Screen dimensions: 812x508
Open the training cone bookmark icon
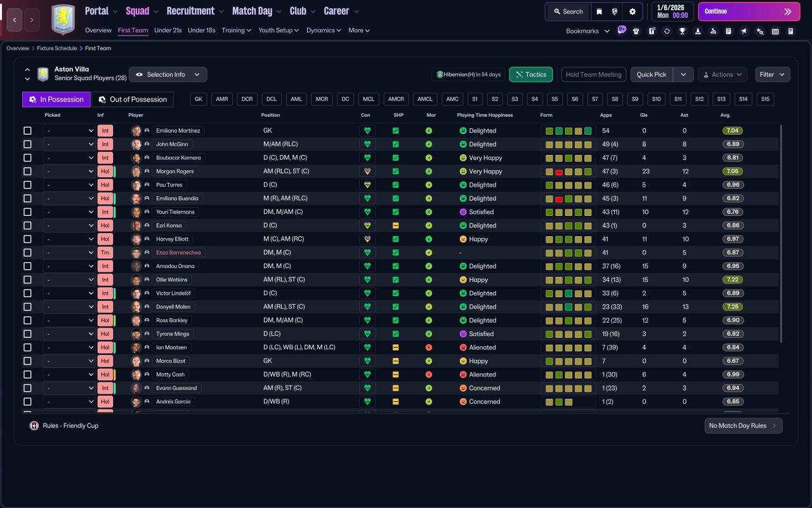[x=698, y=30]
